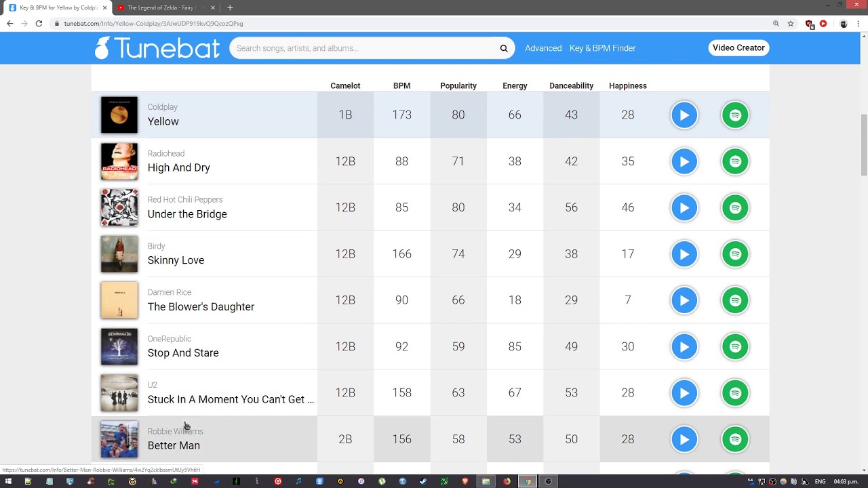Click the vertical page scrollbar
This screenshot has width=868, height=488.
coord(863,145)
